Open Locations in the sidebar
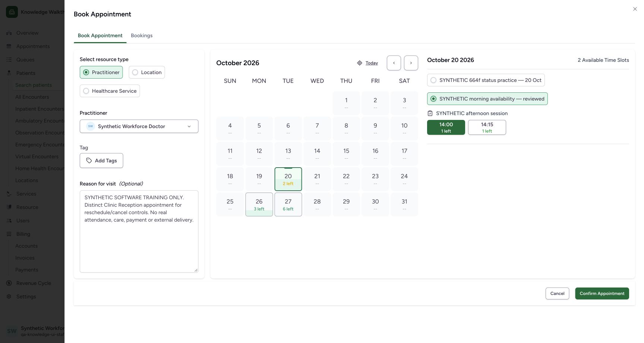 tap(27, 180)
